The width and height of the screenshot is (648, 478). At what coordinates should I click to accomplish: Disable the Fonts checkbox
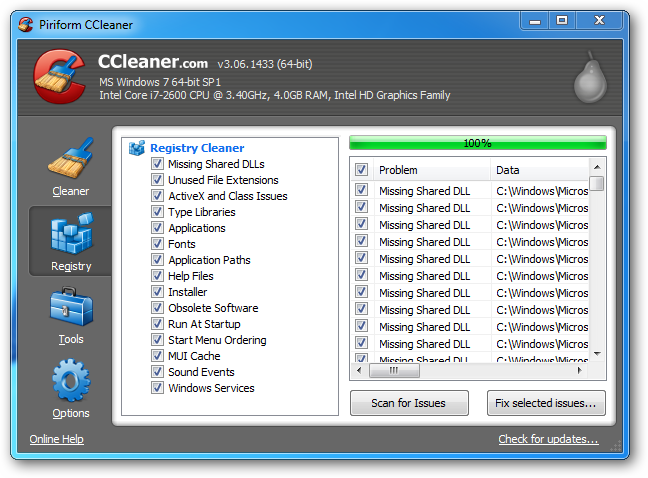[x=157, y=244]
